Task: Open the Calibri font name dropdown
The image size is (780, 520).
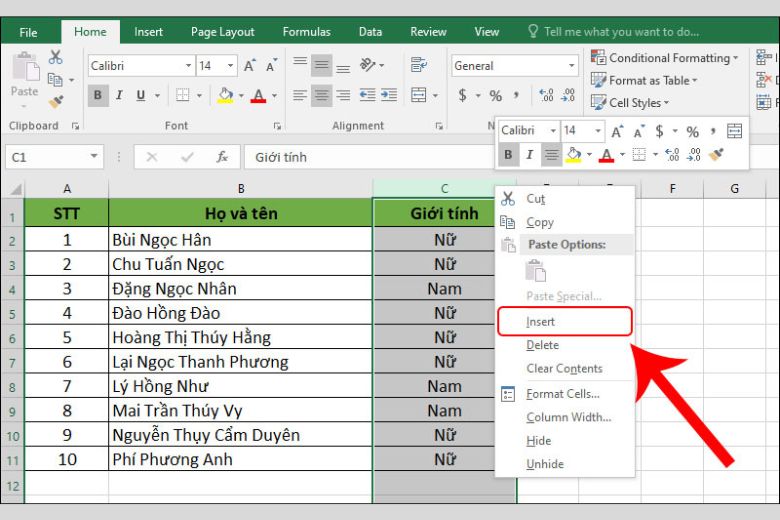Action: 189,65
